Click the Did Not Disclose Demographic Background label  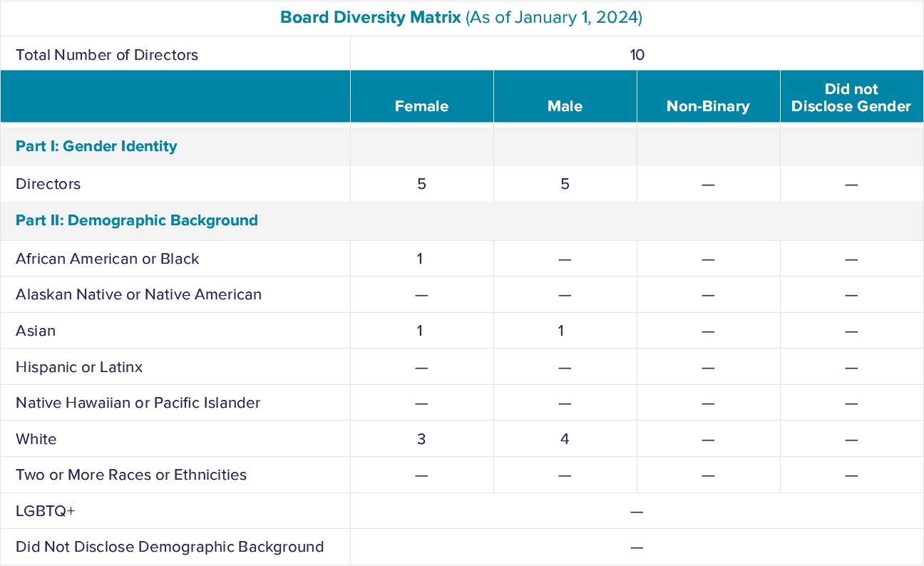point(170,547)
